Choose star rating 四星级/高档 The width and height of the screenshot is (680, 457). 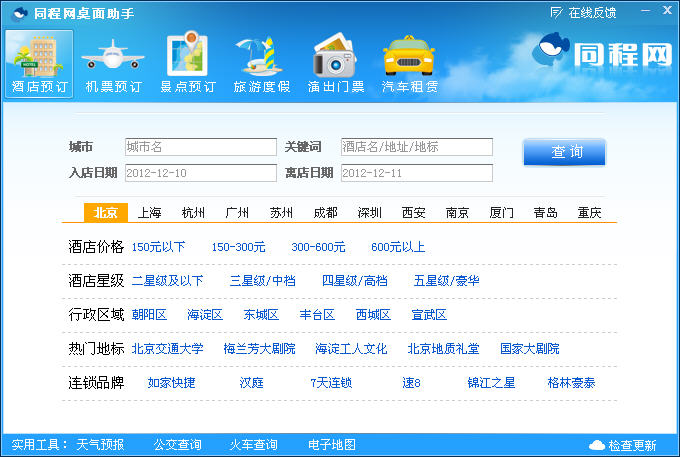tap(355, 281)
